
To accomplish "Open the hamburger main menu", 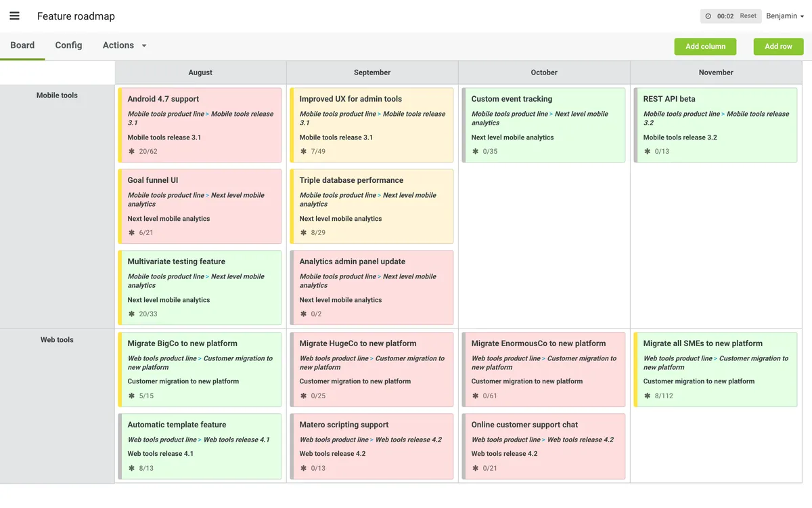I will pyautogui.click(x=14, y=16).
